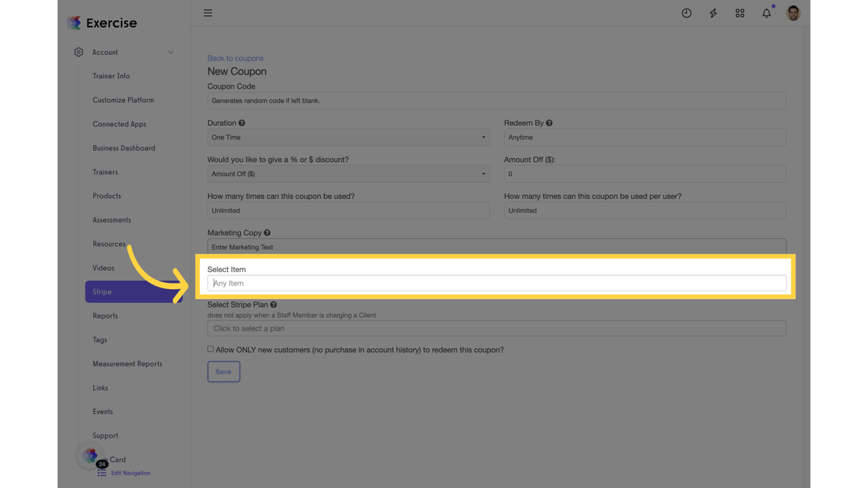The image size is (868, 488).
Task: Navigate to the Reports sidebar section
Action: pos(105,316)
